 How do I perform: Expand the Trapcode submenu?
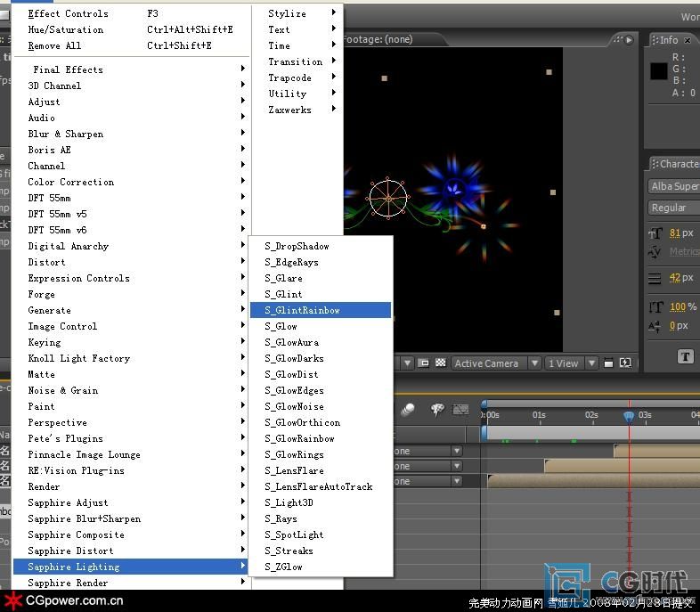coord(297,78)
